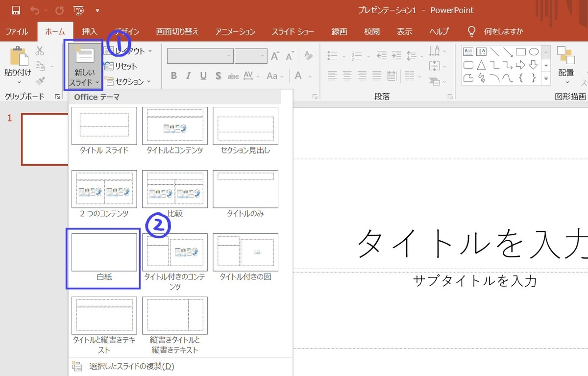This screenshot has width=588, height=376.
Task: Switch to the 挿入 tab
Action: point(90,31)
